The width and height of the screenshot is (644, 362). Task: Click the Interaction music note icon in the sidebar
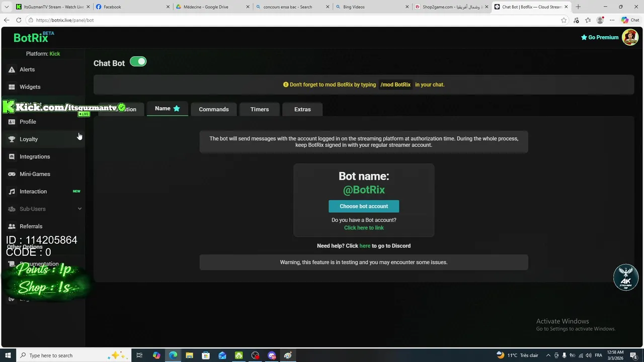[12, 192]
